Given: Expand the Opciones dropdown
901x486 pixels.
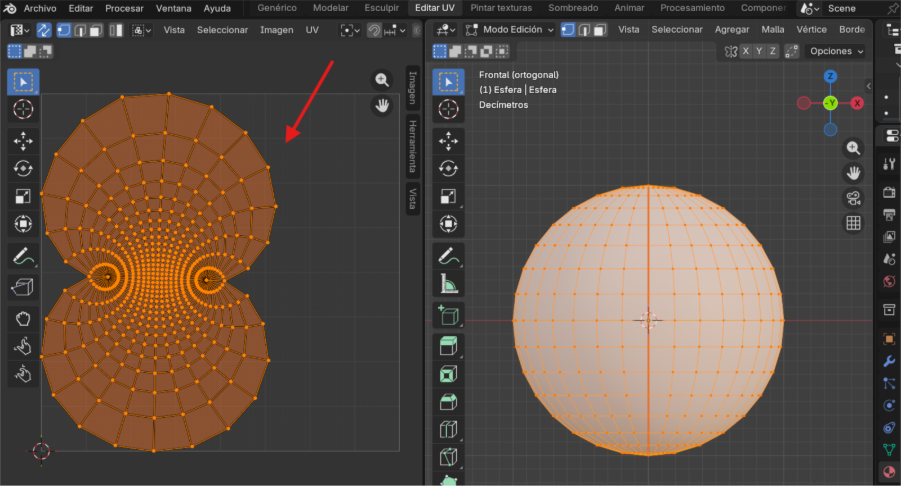Looking at the screenshot, I should pos(837,51).
